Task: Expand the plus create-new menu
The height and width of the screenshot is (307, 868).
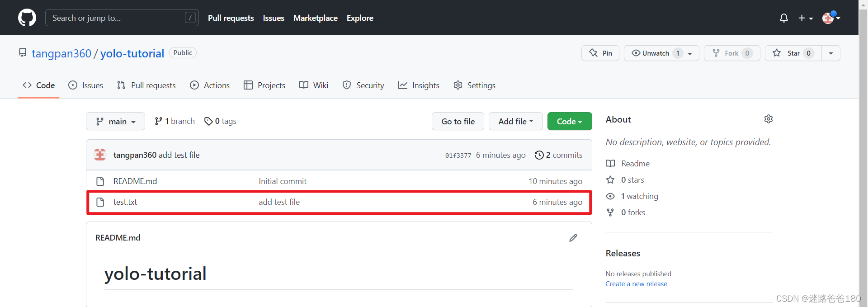Action: [x=805, y=18]
